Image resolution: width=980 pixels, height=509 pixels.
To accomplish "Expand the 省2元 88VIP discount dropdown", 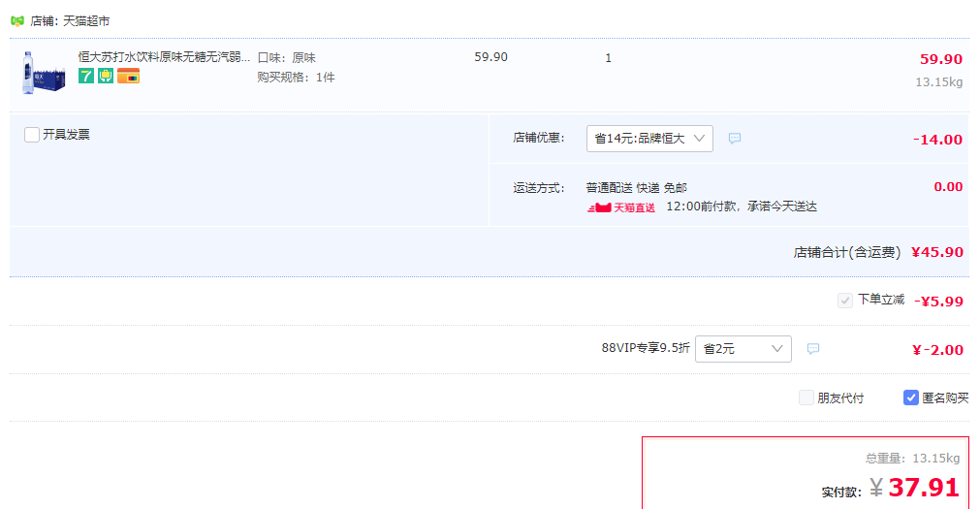I will (743, 349).
